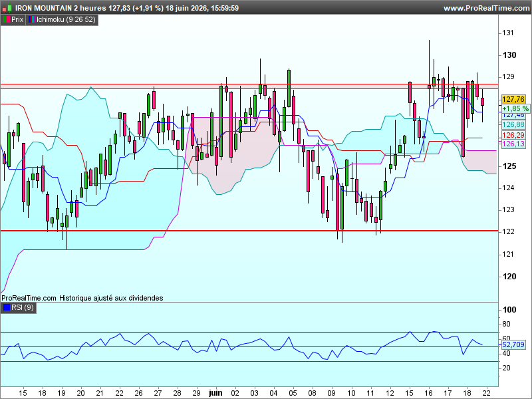The width and height of the screenshot is (532, 399).
Task: Click the 'juin' month label on time axis
Action: (215, 393)
